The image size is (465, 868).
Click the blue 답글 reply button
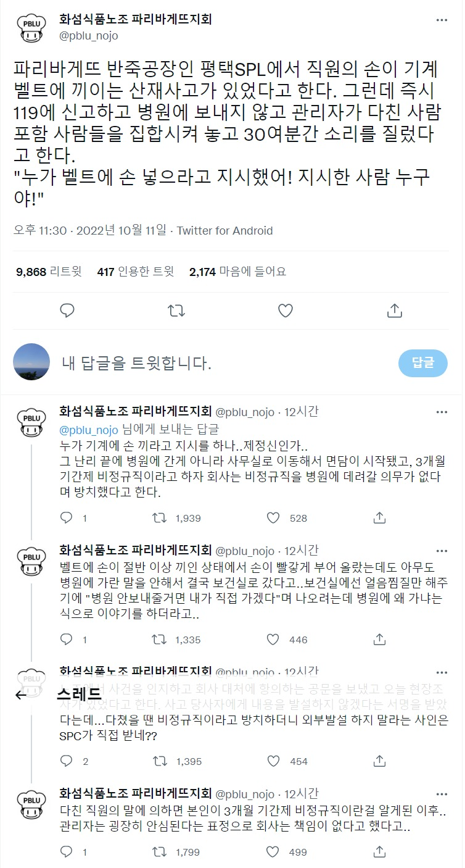coord(423,363)
